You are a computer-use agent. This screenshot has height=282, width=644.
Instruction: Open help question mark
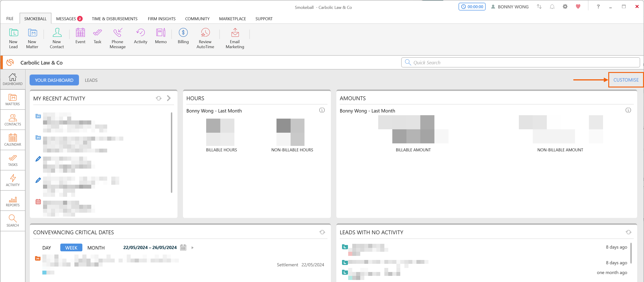pyautogui.click(x=598, y=7)
